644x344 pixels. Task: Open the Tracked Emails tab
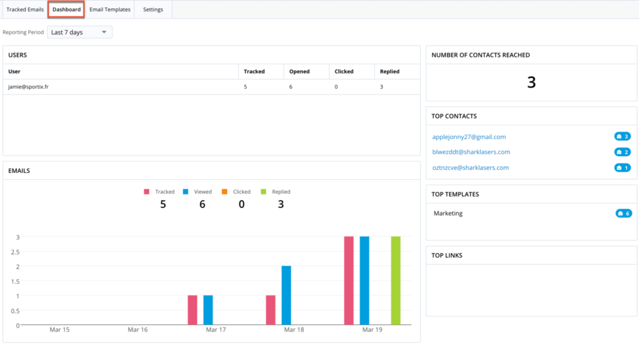click(25, 9)
